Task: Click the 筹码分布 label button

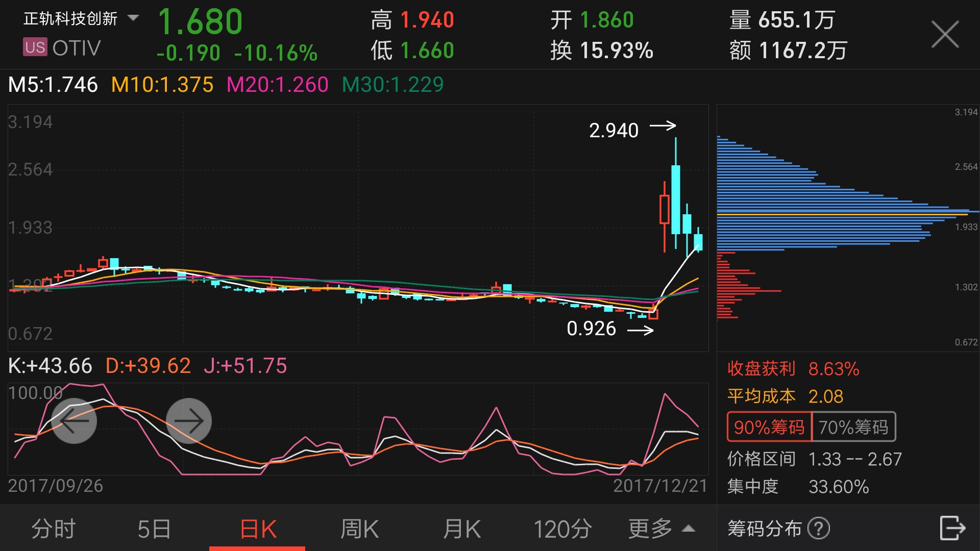Action: tap(765, 529)
